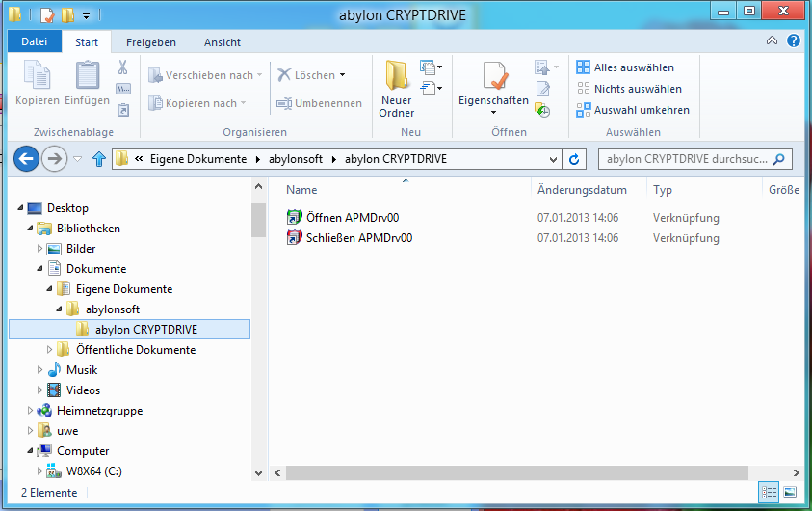Expand the Heimnetzgruppe tree node
812x511 pixels.
[x=30, y=411]
